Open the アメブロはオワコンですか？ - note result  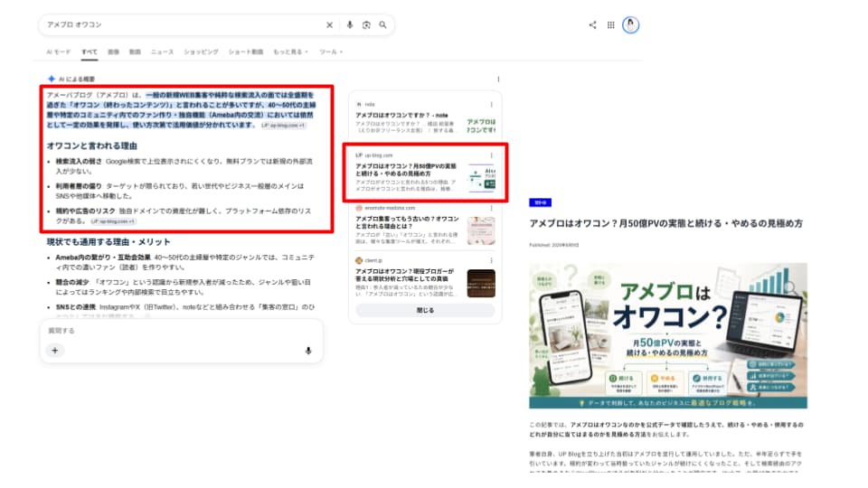point(401,115)
